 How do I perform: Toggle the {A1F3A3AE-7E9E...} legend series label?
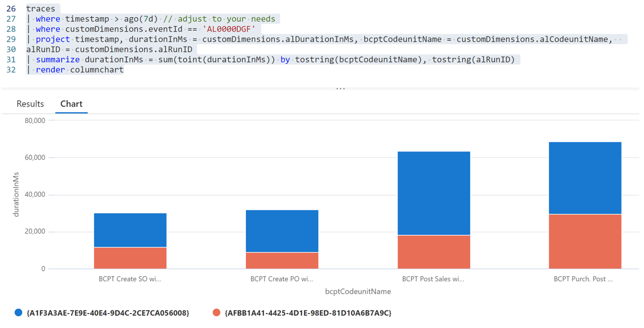pyautogui.click(x=107, y=312)
